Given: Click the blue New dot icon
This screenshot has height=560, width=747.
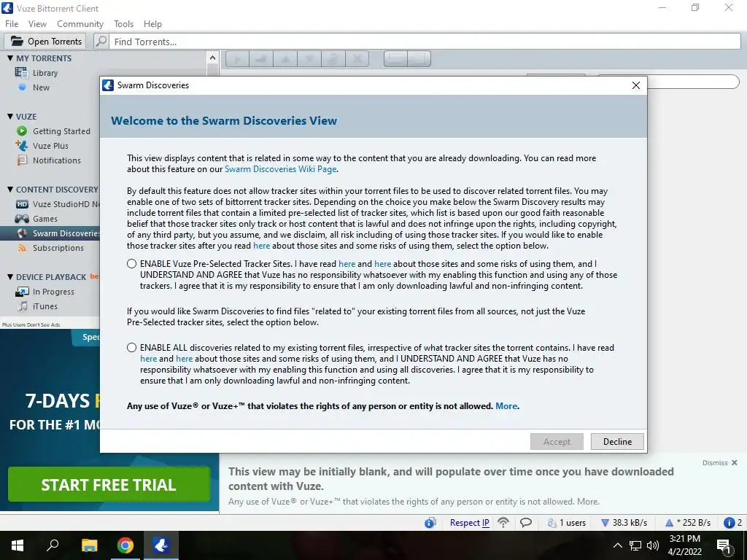Looking at the screenshot, I should pos(22,87).
